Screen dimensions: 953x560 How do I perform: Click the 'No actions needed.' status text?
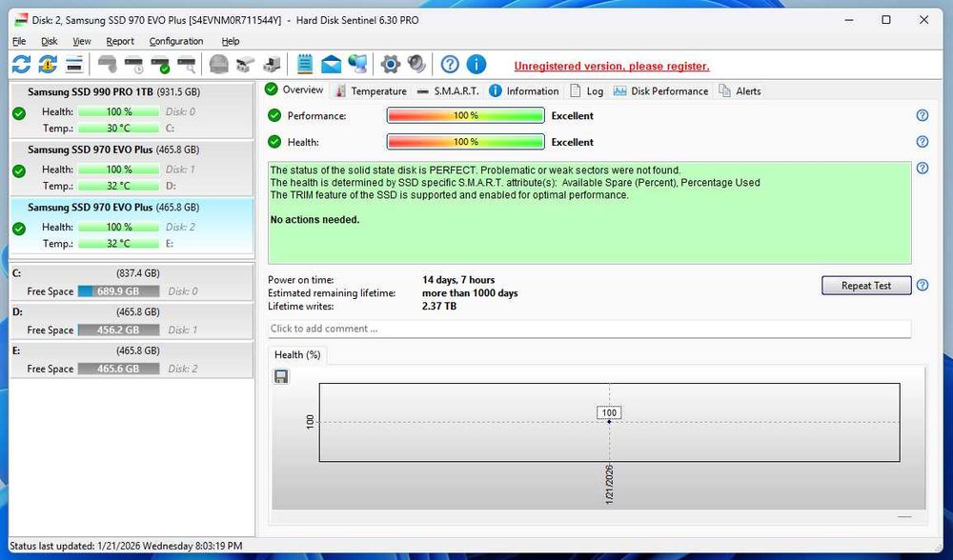314,219
